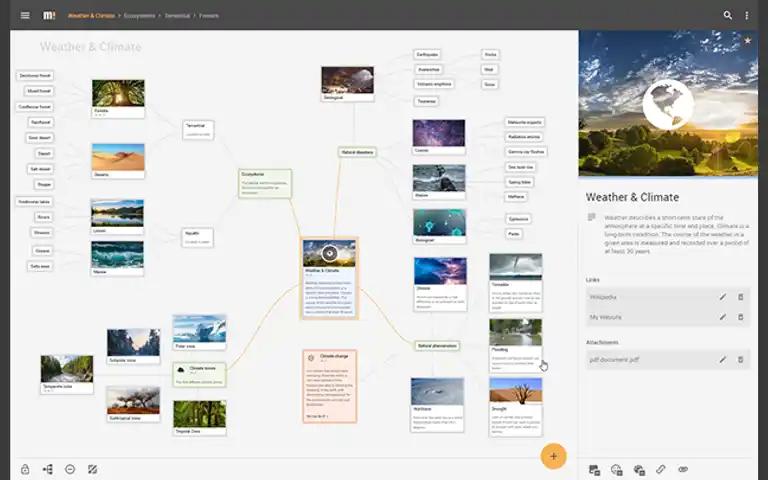Click the second icon in side panel toolbar

(x=617, y=470)
